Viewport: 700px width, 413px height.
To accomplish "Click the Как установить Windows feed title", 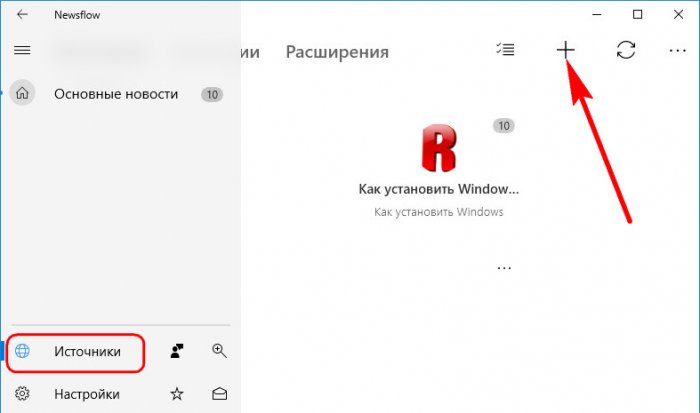I will coord(439,188).
